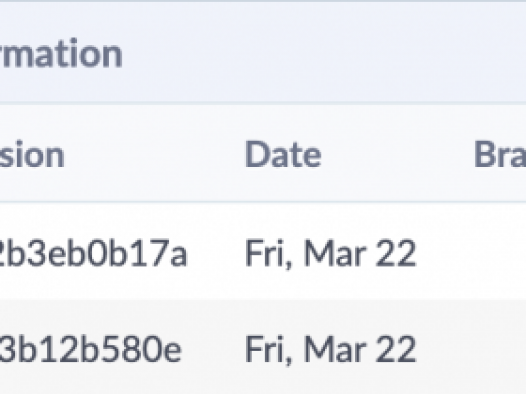Click the 'rmation' panel title
This screenshot has height=394, width=526.
[61, 54]
